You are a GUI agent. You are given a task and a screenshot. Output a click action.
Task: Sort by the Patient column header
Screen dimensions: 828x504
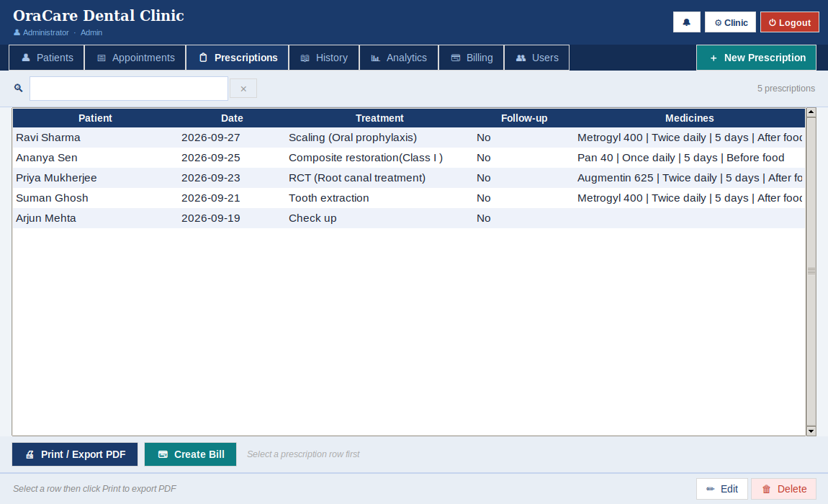coord(95,118)
